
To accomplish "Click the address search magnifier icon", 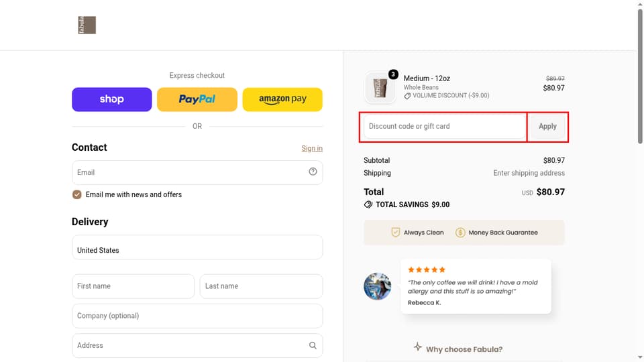I will point(313,346).
